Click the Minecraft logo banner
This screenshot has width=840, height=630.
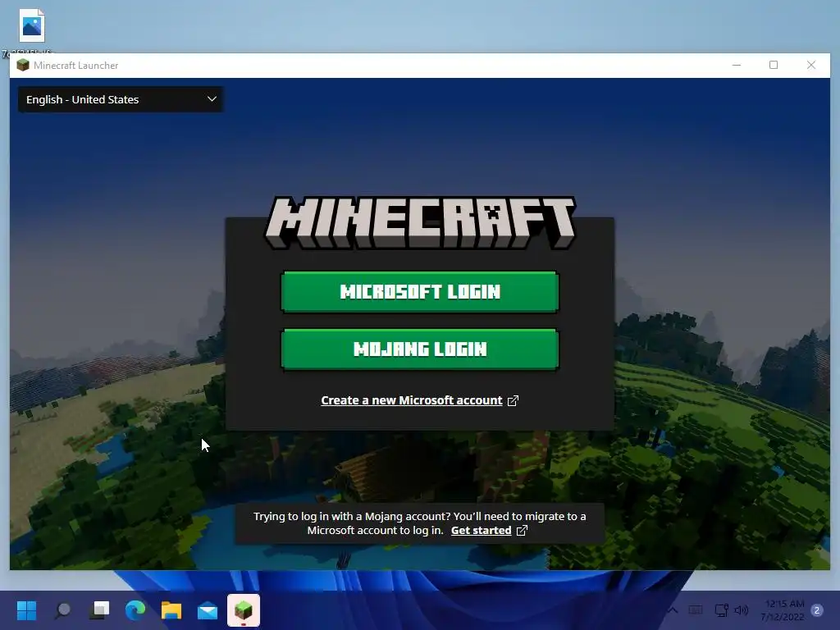[x=420, y=222]
